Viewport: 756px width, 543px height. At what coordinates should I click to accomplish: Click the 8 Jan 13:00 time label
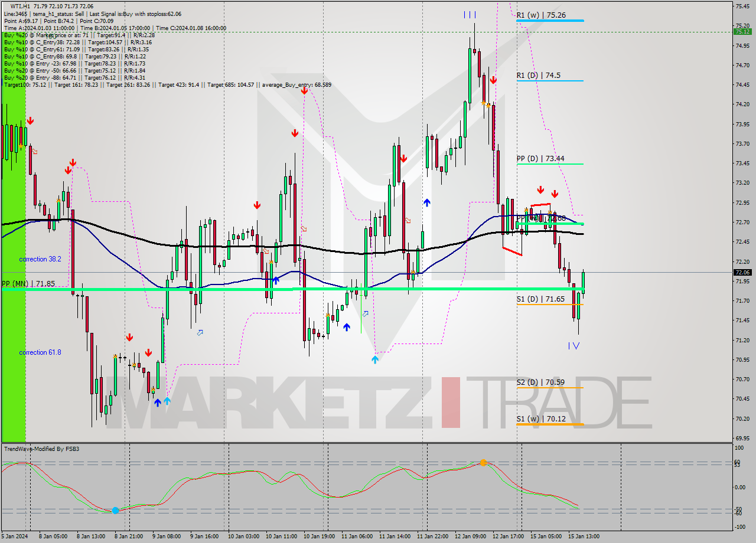(90, 537)
